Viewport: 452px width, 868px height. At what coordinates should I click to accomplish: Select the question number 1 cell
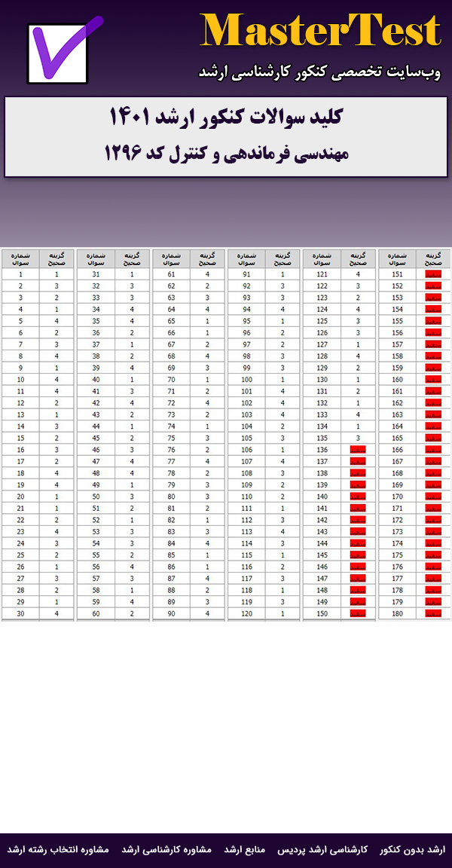coord(20,274)
